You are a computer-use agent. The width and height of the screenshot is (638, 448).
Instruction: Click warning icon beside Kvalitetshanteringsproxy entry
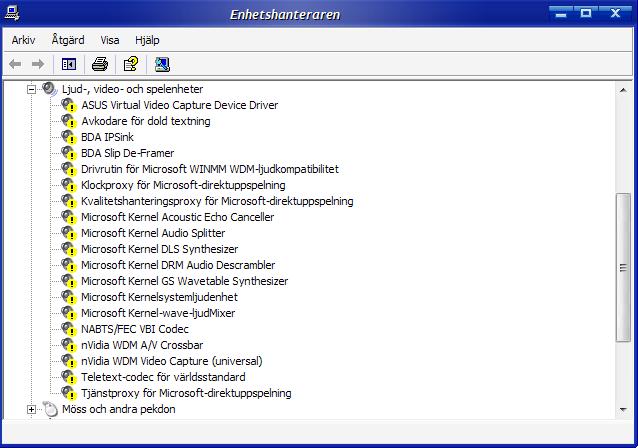point(69,201)
